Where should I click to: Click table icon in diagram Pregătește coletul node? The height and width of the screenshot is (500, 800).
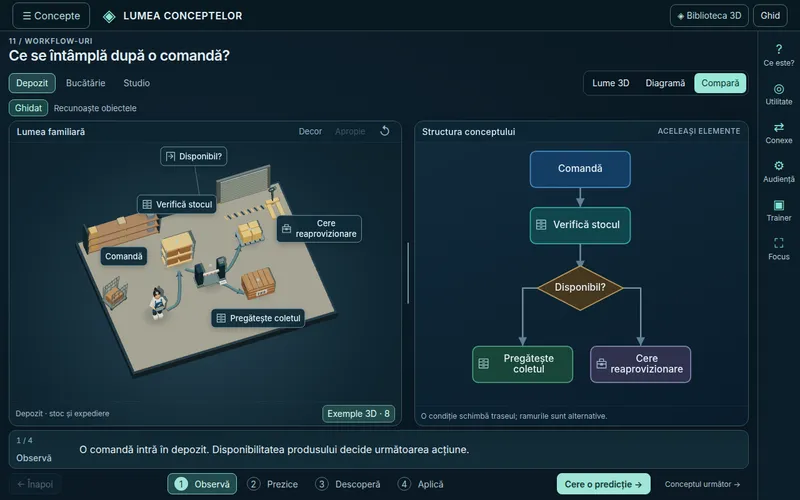pos(484,364)
